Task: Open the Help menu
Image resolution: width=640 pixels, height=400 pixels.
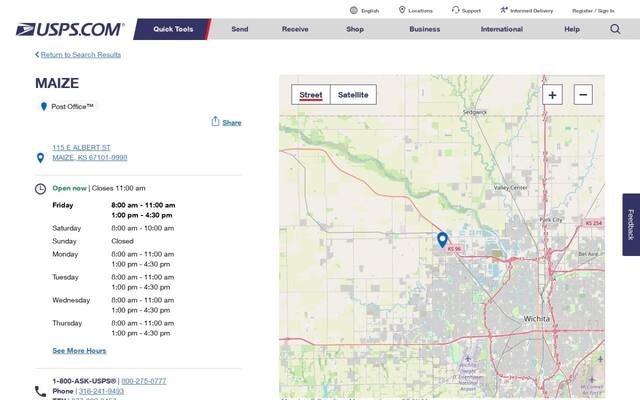Action: 571,29
